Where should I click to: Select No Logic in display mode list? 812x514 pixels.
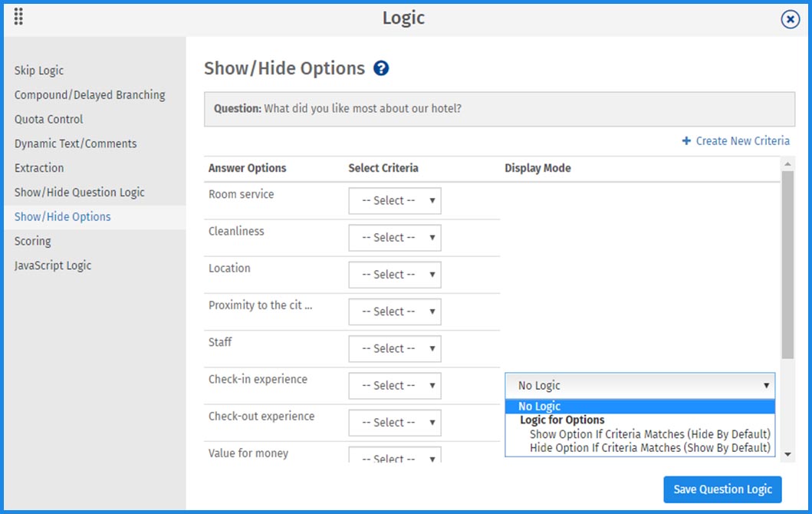[540, 407]
